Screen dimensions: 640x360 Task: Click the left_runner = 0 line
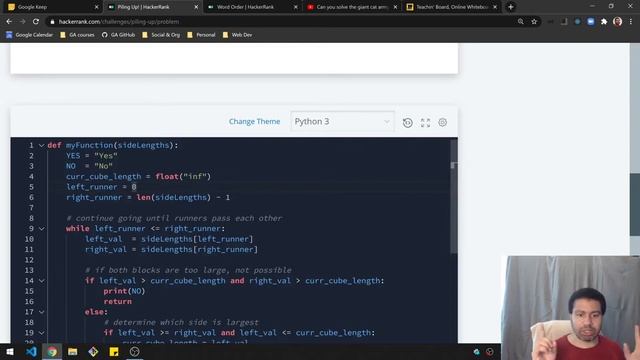click(x=101, y=187)
